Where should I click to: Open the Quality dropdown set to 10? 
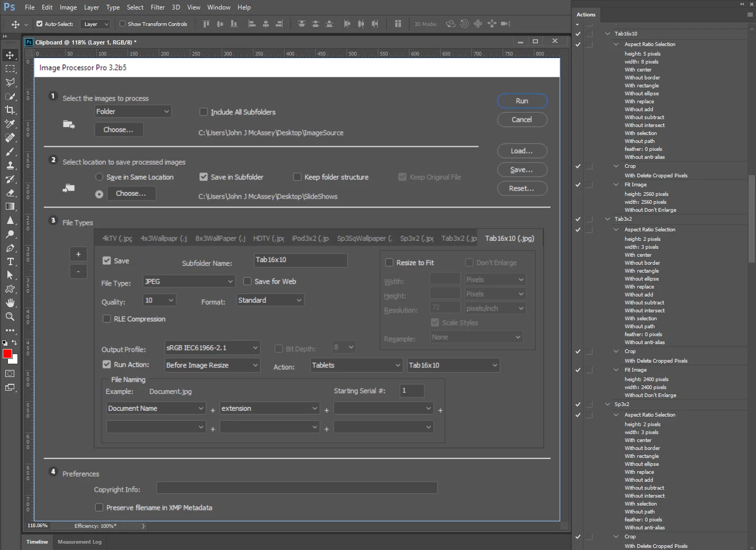coord(159,300)
